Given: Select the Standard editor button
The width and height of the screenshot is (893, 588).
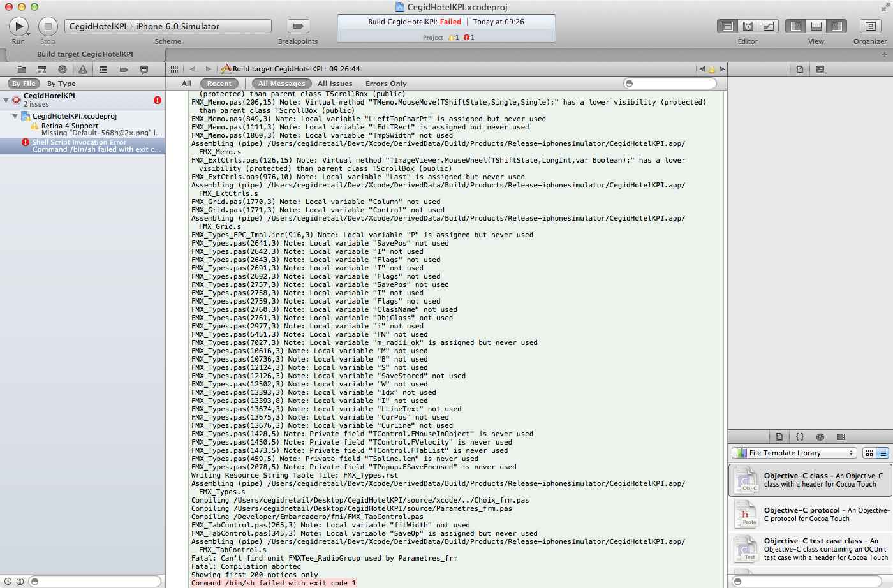Looking at the screenshot, I should [x=727, y=26].
